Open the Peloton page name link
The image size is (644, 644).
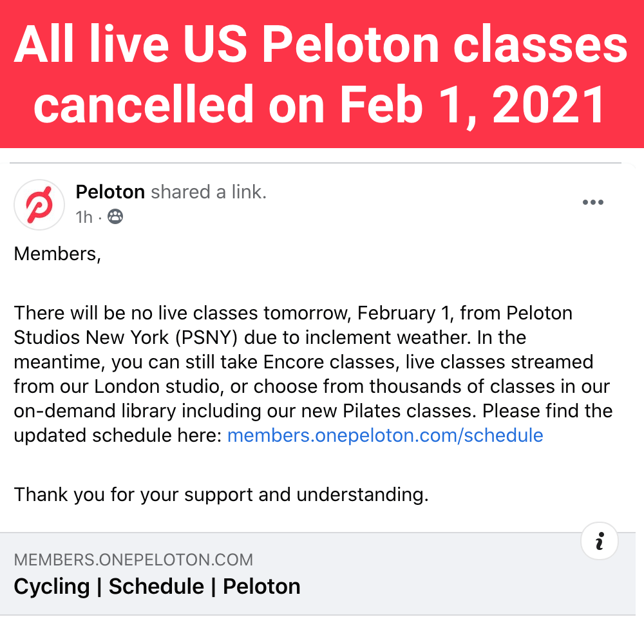pos(110,192)
